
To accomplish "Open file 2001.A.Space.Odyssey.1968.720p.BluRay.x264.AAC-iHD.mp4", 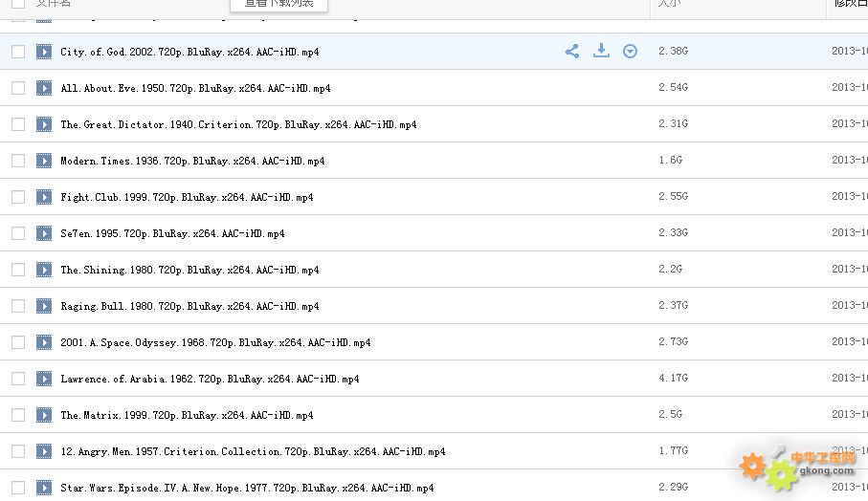I will [x=216, y=343].
